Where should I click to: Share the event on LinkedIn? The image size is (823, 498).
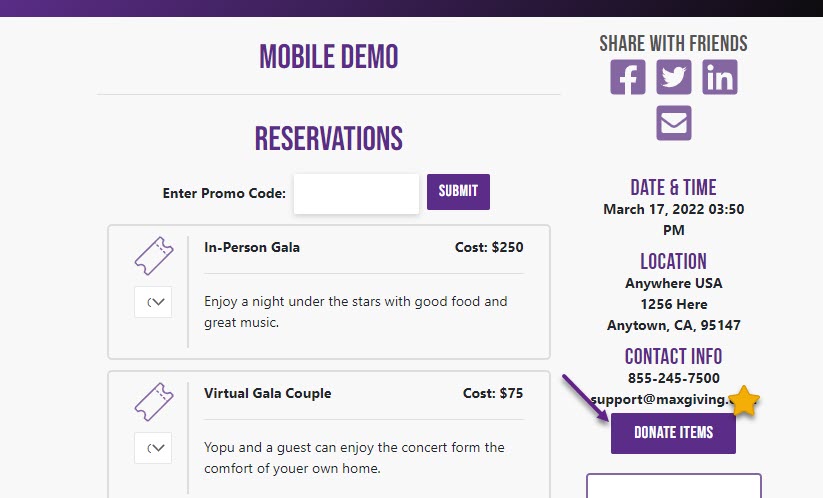(x=720, y=77)
